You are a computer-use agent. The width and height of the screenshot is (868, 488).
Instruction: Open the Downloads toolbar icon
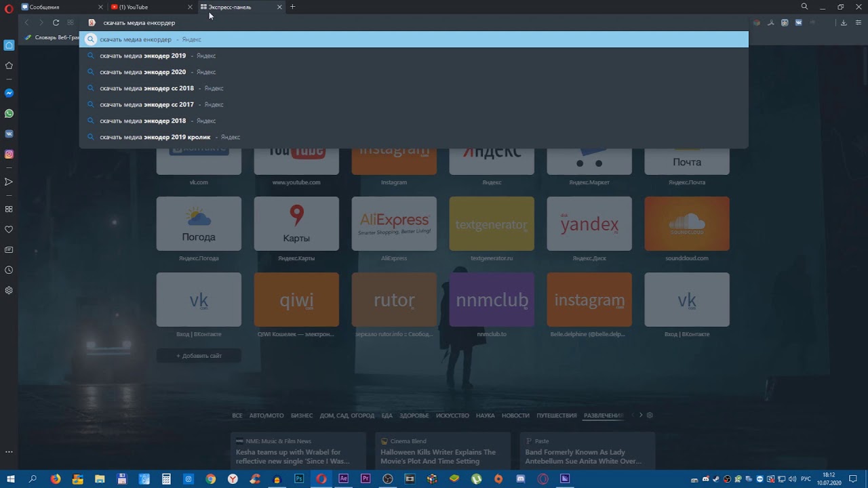coord(844,22)
